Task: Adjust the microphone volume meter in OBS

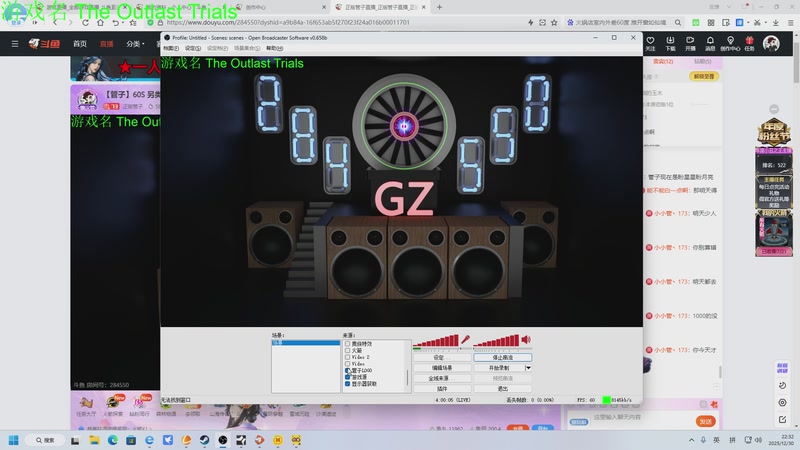Action: (436, 341)
